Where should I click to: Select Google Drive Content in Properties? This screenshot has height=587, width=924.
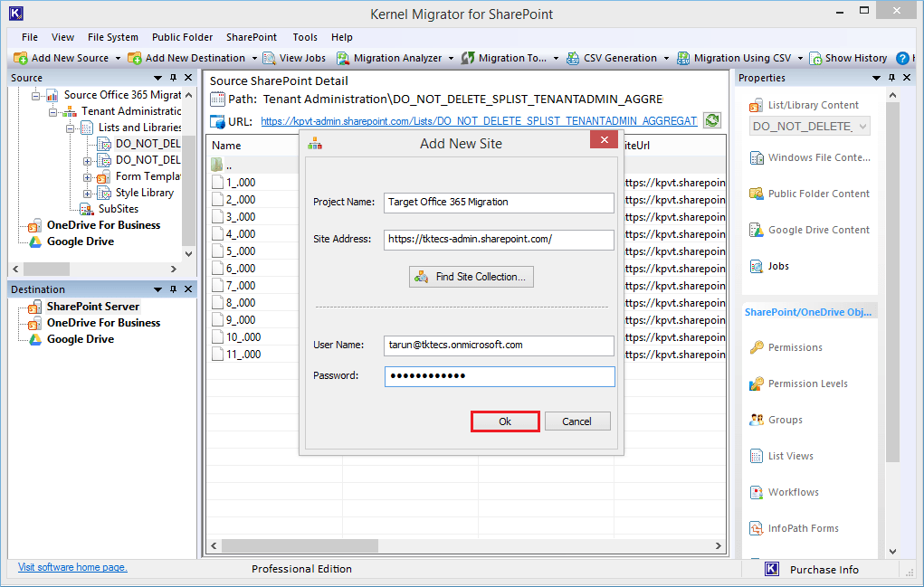[809, 231]
